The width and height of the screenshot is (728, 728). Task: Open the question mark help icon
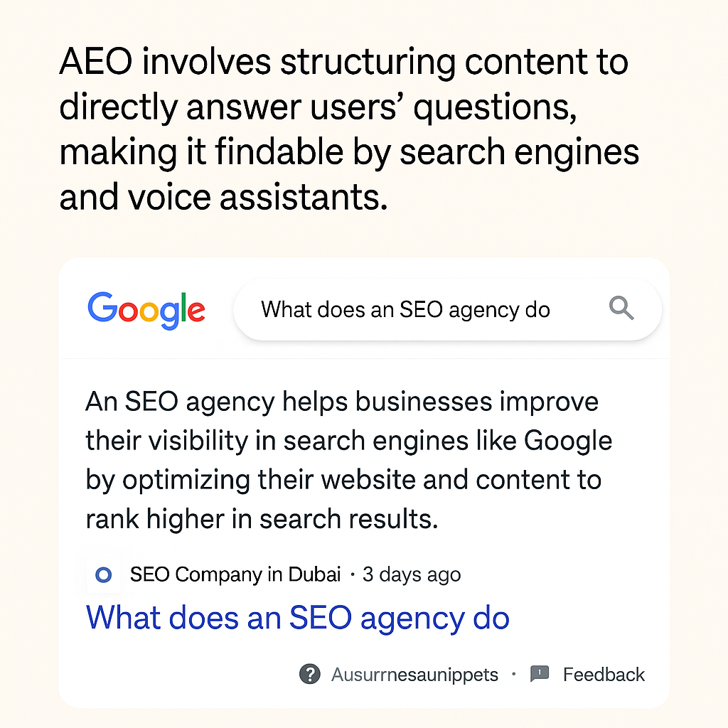310,674
